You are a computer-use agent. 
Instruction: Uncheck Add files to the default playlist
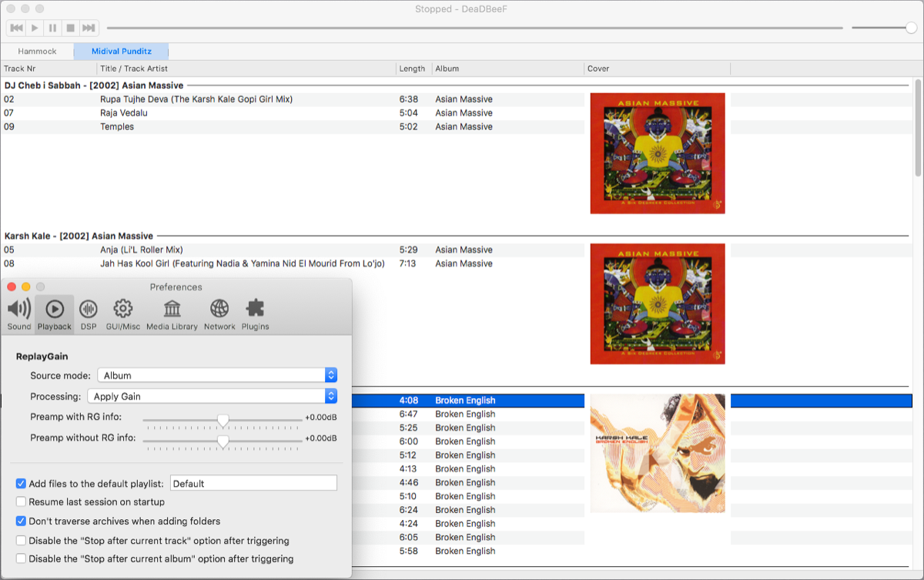22,483
